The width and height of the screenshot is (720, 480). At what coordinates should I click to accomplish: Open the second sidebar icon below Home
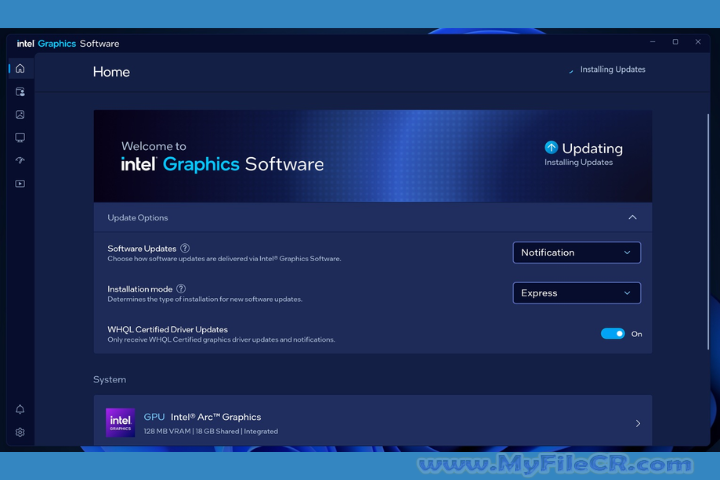coord(20,91)
